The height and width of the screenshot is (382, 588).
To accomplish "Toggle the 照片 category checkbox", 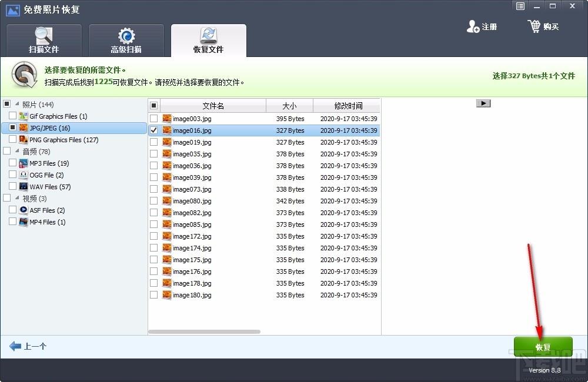I will pos(6,104).
